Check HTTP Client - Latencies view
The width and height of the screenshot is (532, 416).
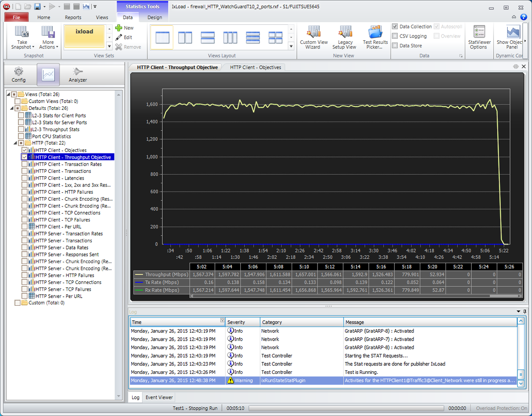pyautogui.click(x=24, y=178)
